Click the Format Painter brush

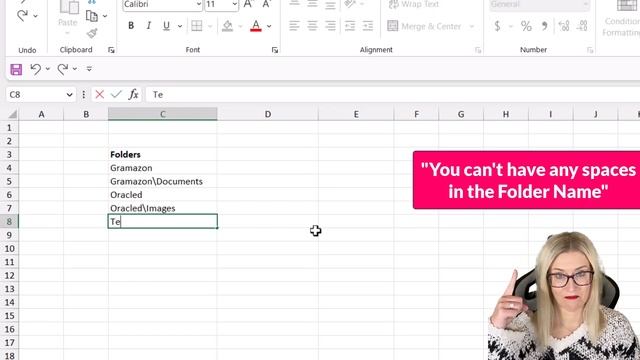(92, 33)
